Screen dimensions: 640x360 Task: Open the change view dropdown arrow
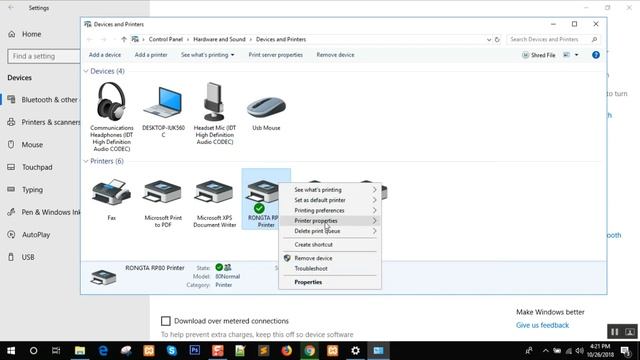point(576,55)
